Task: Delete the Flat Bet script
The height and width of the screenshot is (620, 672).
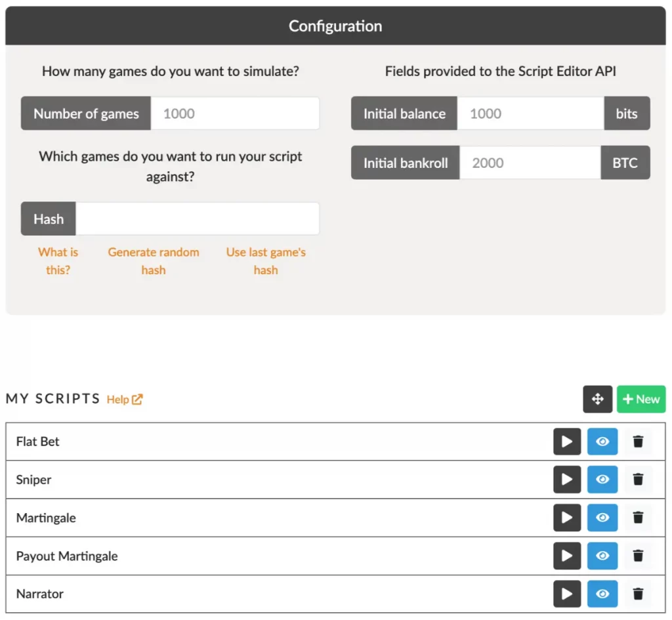Action: tap(638, 442)
